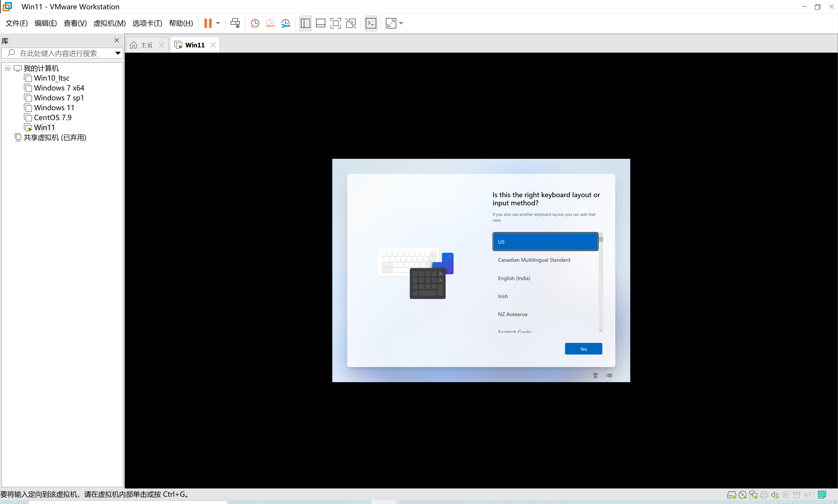The image size is (838, 504).
Task: Click the keyboard list scroll-up arrow
Action: [601, 234]
